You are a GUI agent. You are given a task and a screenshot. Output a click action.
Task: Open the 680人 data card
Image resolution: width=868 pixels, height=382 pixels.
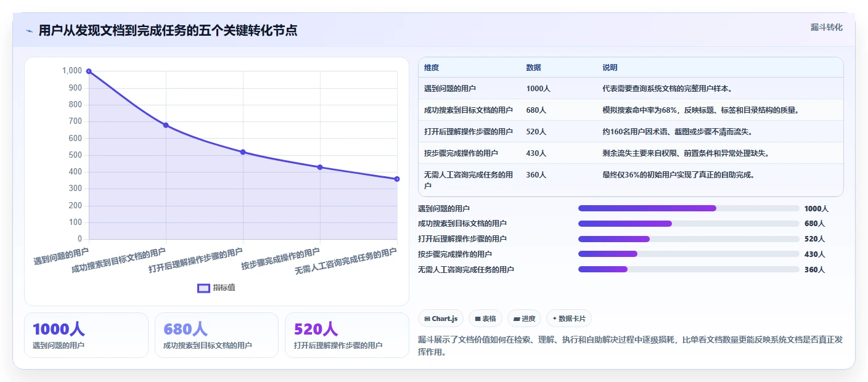tap(216, 335)
